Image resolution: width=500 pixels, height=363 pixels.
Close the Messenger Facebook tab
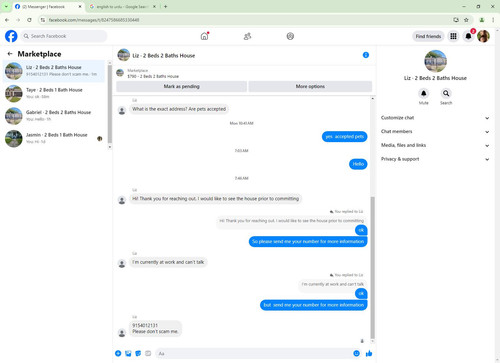pyautogui.click(x=80, y=7)
